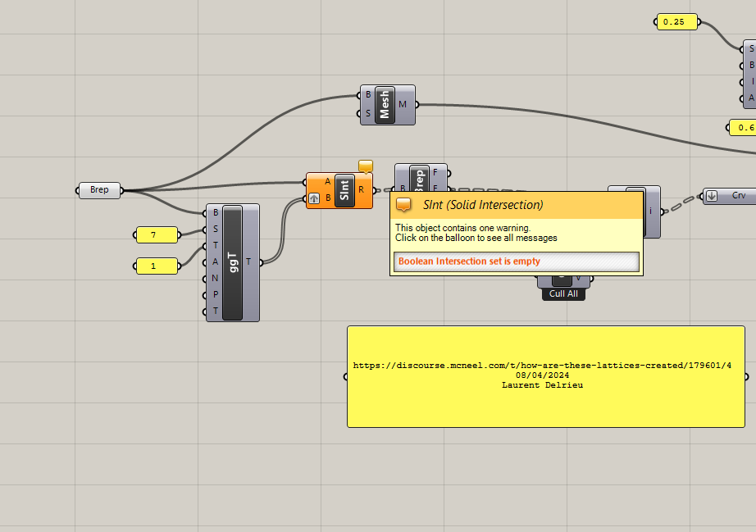Select the Brep parameter feeding the Mesh component
The width and height of the screenshot is (756, 532).
(x=99, y=190)
